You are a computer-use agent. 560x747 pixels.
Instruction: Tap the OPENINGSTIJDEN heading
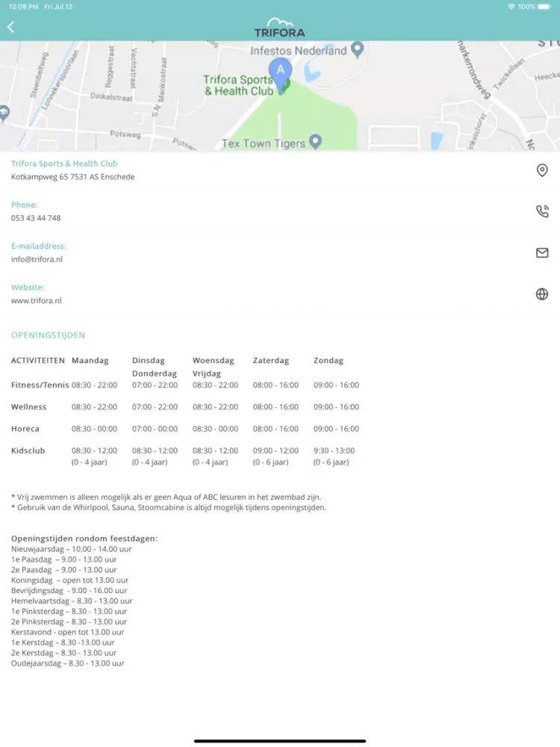(x=48, y=335)
